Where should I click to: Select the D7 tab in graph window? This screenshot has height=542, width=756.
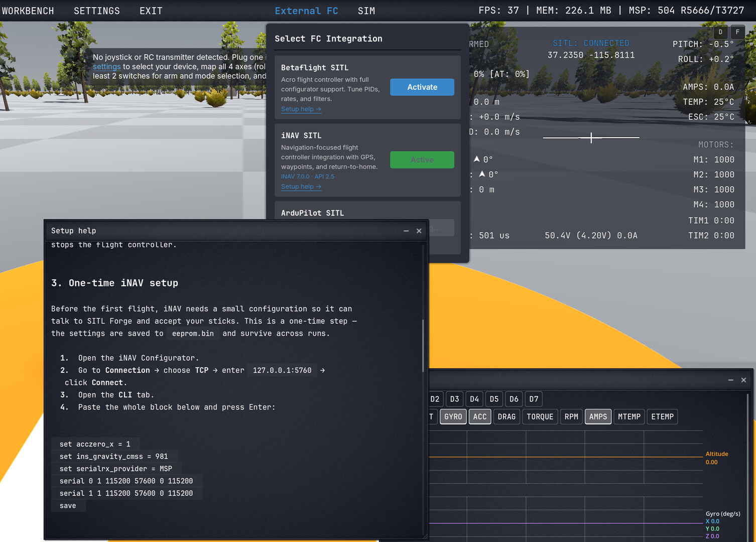click(x=534, y=399)
